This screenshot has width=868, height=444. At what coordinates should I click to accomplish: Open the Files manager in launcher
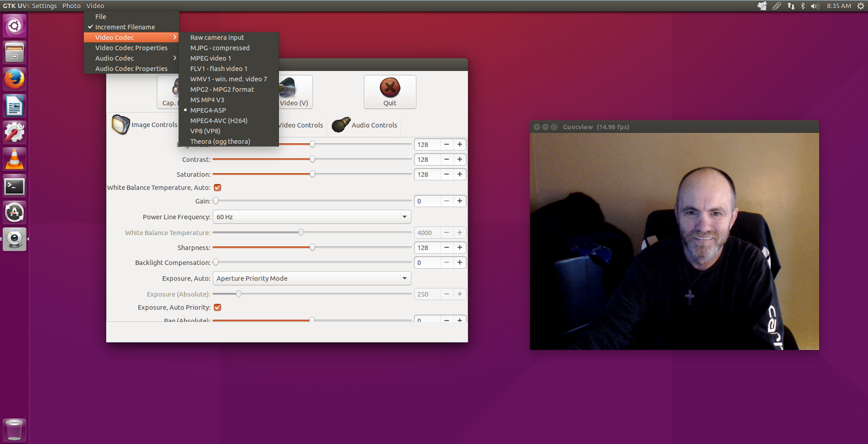point(15,52)
